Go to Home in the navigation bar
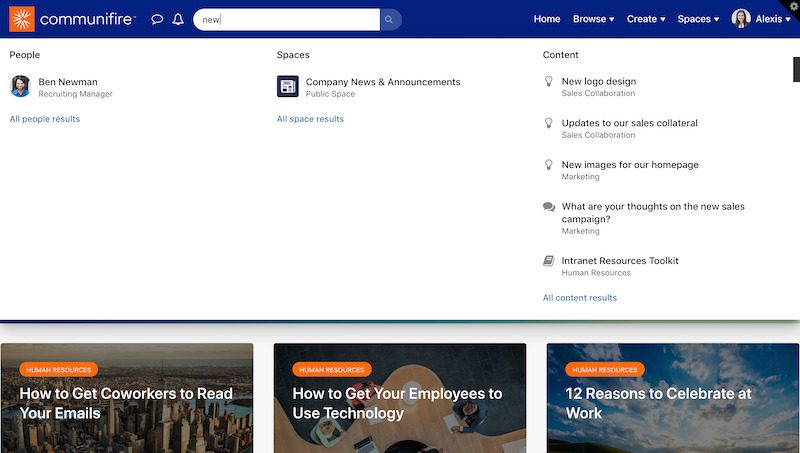Viewport: 800px width, 453px height. [547, 19]
